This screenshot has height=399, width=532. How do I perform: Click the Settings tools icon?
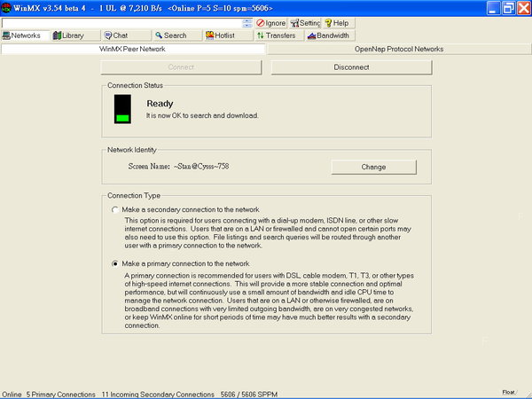click(x=294, y=23)
